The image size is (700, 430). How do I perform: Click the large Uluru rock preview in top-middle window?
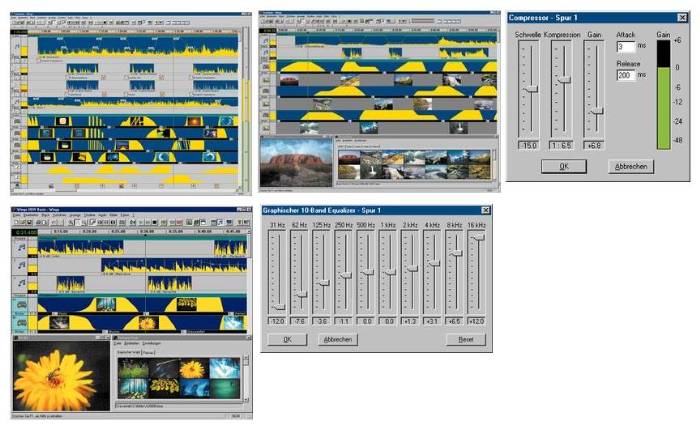click(x=296, y=163)
